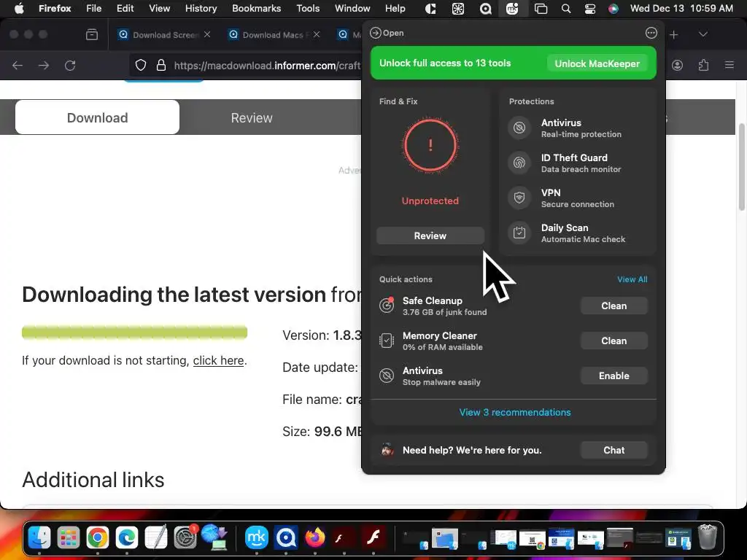
Task: Select VPN shield icon
Action: pos(519,198)
